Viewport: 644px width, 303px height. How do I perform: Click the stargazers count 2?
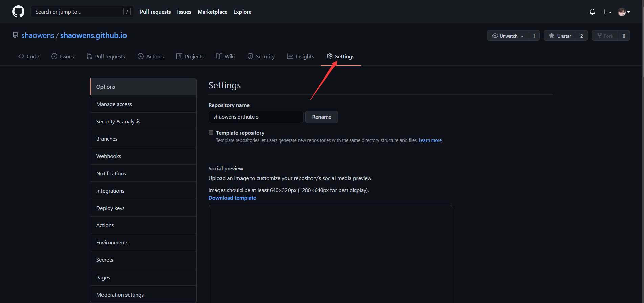click(582, 36)
